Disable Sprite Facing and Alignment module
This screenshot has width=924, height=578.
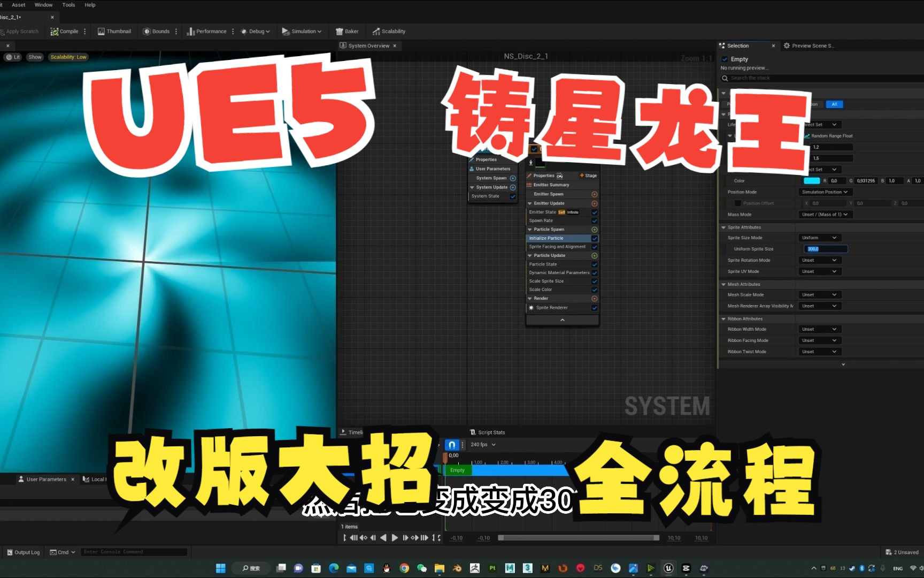coord(595,247)
